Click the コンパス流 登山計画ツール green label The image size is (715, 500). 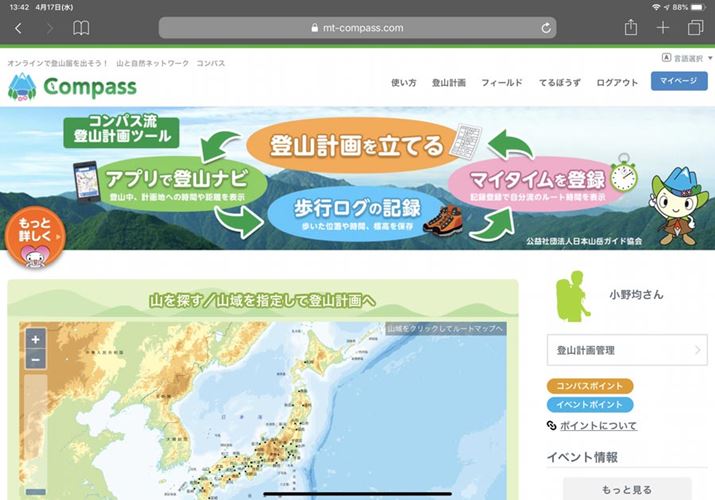[x=121, y=132]
